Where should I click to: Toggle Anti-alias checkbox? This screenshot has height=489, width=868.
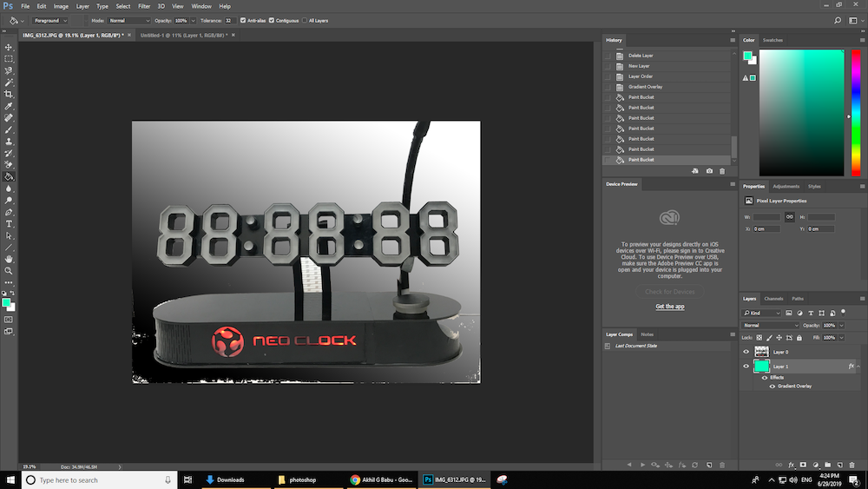(242, 21)
